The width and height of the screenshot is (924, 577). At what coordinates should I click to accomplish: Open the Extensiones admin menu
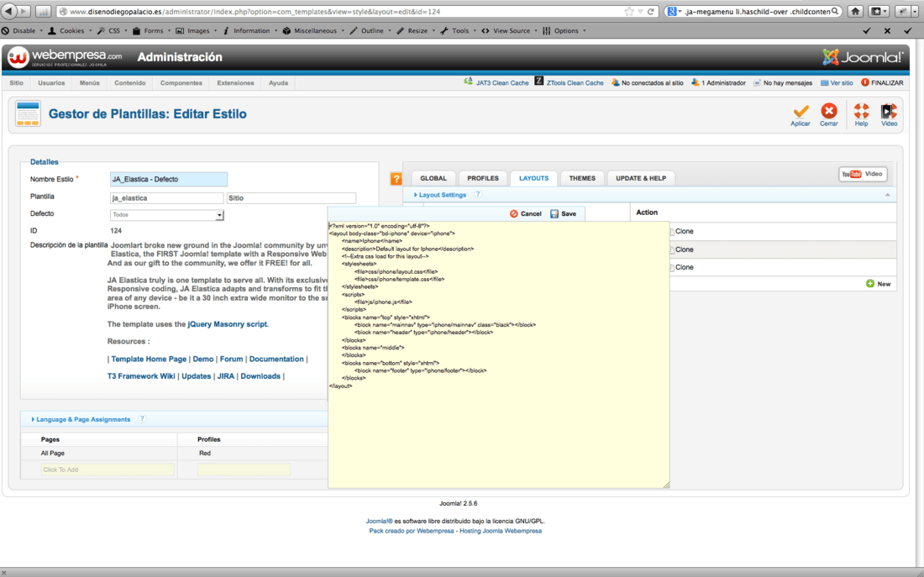(x=235, y=83)
